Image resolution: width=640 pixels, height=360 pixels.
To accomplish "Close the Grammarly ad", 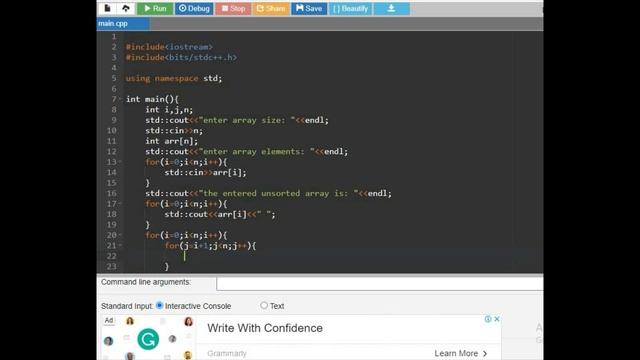I will [x=497, y=319].
